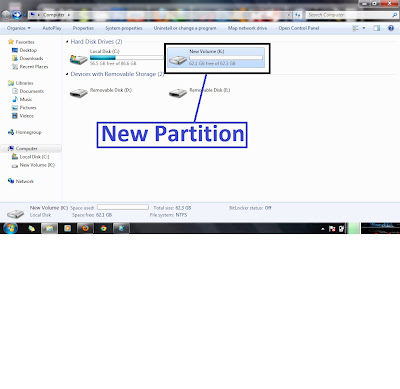The width and height of the screenshot is (400, 389).
Task: Show hidden icons arrow in system tray
Action: [322, 229]
